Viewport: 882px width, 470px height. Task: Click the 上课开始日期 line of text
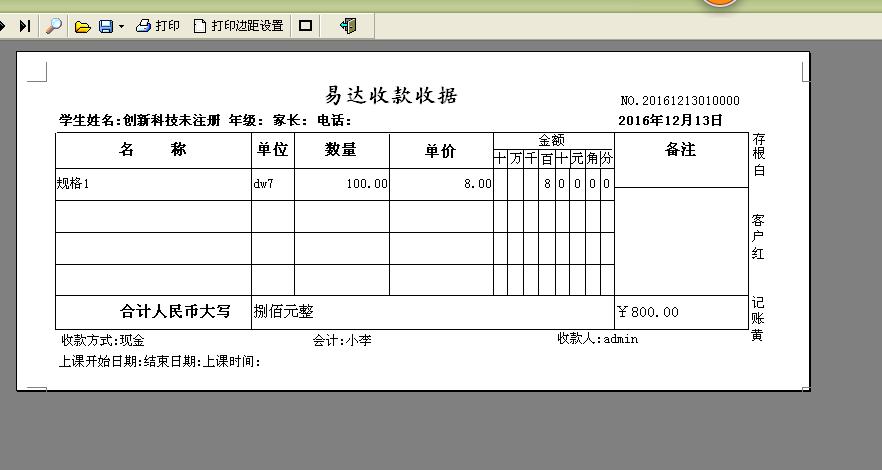coord(160,361)
